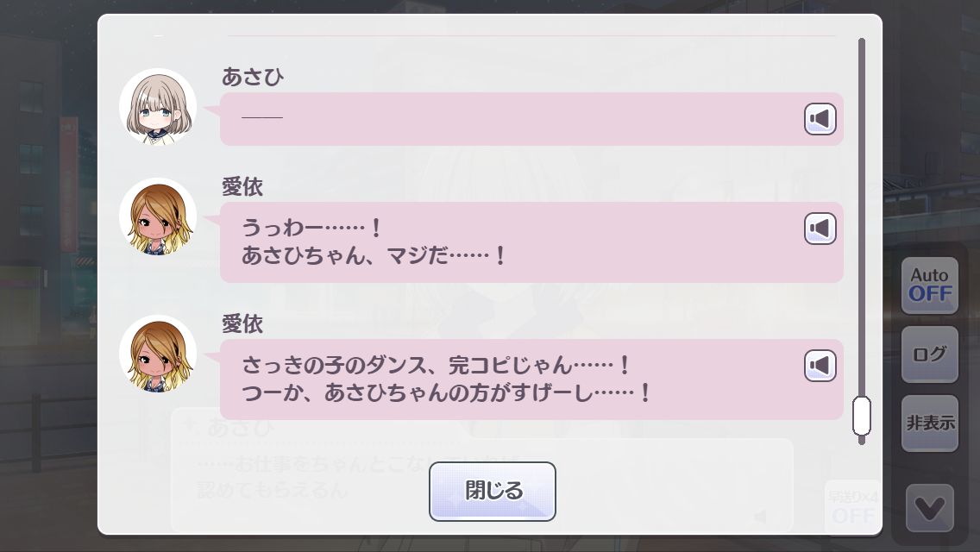
Task: Open the ログ panel button
Action: pos(930,354)
